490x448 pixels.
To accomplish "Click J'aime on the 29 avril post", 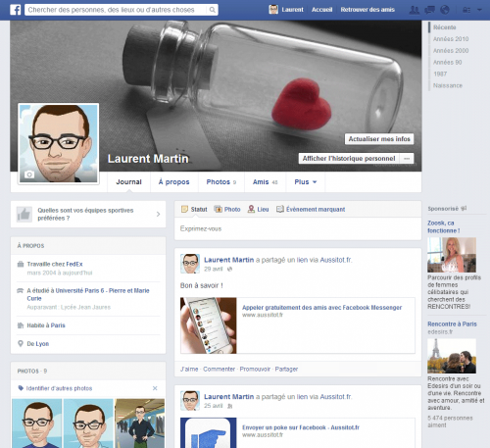I will coord(189,369).
